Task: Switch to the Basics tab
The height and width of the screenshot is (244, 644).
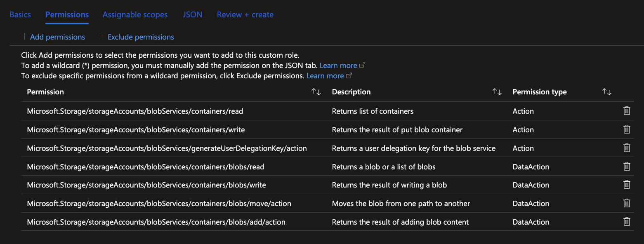Action: [20, 14]
